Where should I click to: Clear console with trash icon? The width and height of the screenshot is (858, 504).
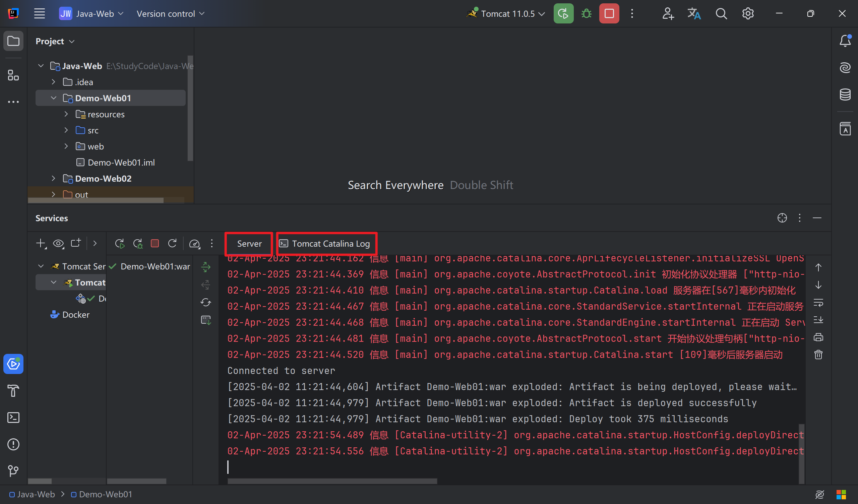tap(818, 355)
